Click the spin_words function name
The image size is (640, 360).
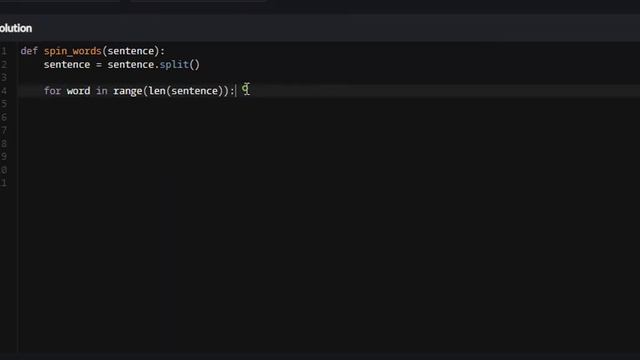73,51
